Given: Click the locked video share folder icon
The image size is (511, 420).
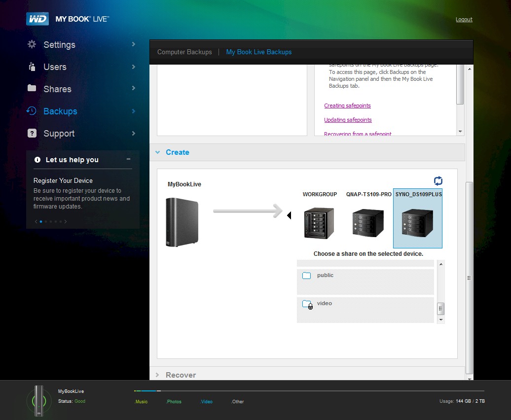Looking at the screenshot, I should coord(307,305).
